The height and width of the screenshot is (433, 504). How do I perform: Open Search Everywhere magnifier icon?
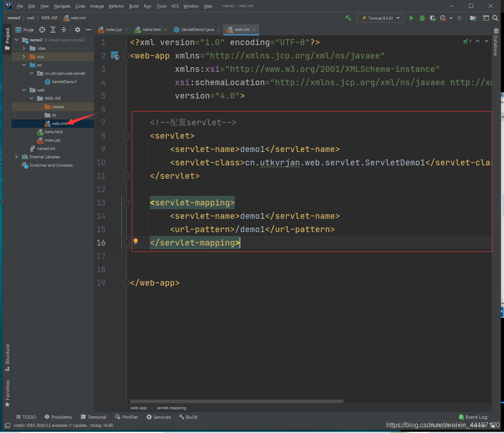click(x=495, y=18)
